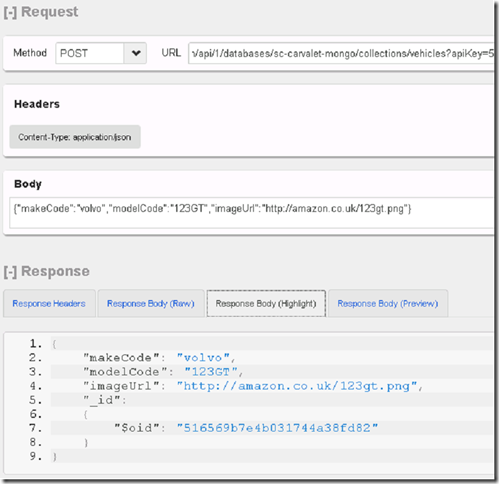The height and width of the screenshot is (484, 499).
Task: Click the "modelCode" key on line 3
Action: [126, 372]
